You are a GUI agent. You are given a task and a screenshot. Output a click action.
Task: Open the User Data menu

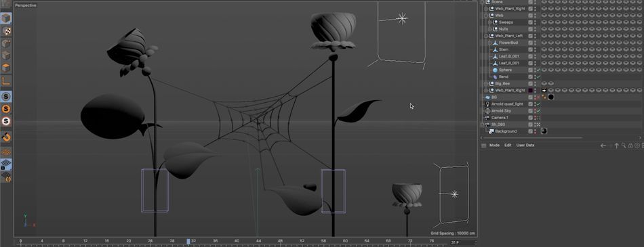[x=525, y=145]
